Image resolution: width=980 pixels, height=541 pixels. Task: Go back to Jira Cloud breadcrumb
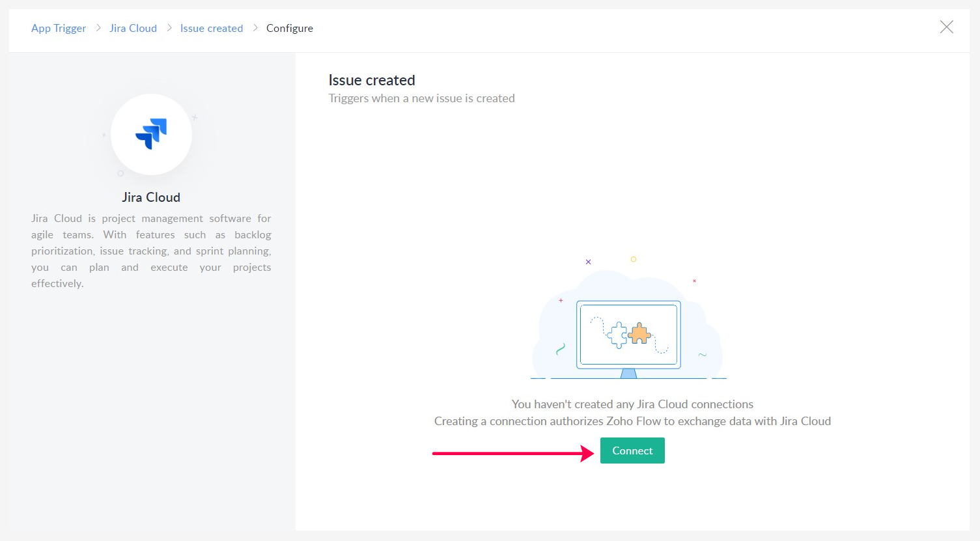click(133, 28)
